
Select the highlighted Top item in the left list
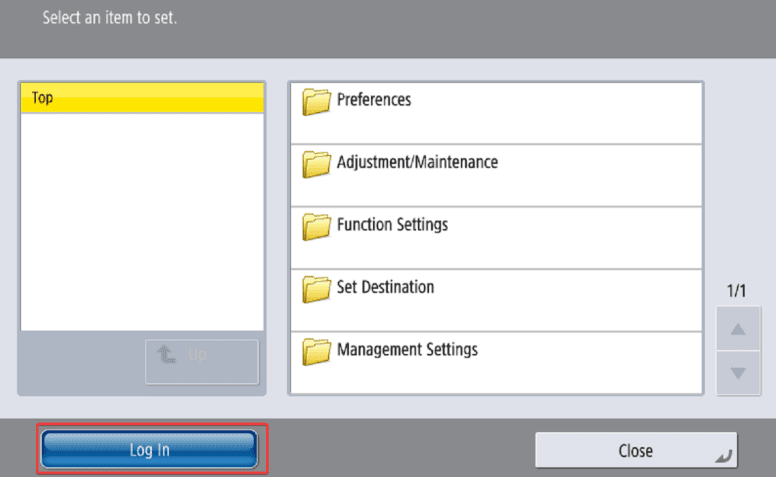click(142, 98)
